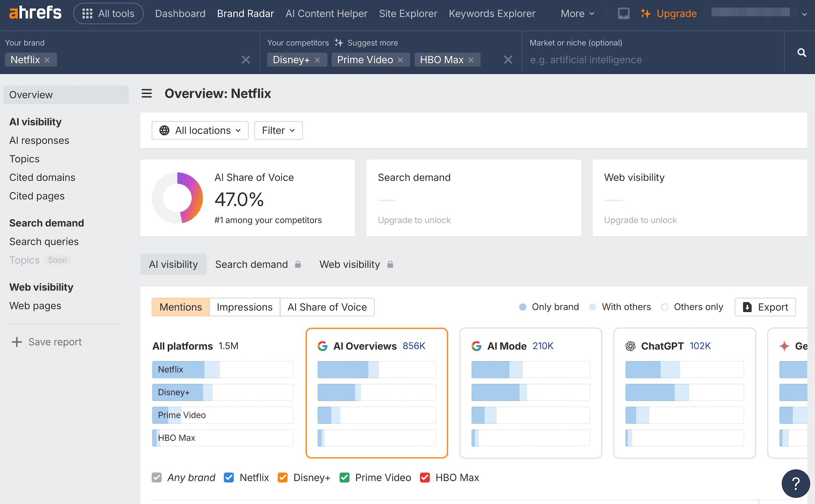Image resolution: width=815 pixels, height=504 pixels.
Task: Open Keywords Explorer
Action: pos(492,14)
